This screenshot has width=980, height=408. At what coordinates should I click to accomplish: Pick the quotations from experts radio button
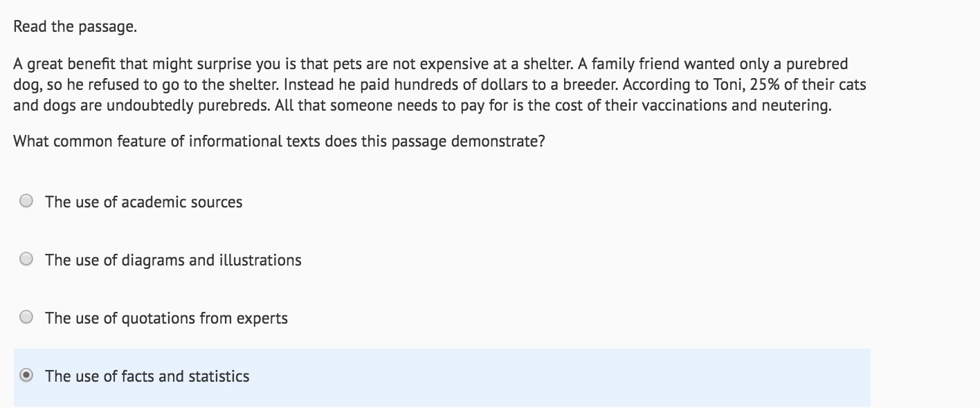26,317
